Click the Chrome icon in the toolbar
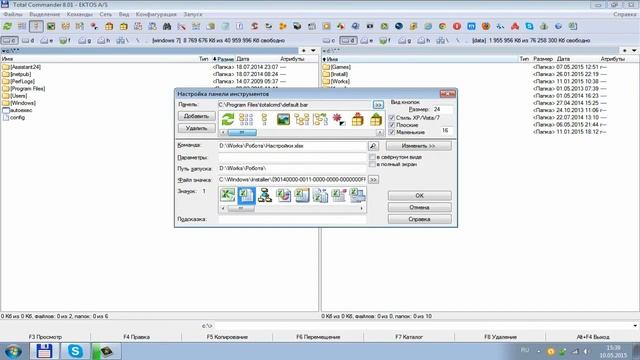 tap(442, 26)
